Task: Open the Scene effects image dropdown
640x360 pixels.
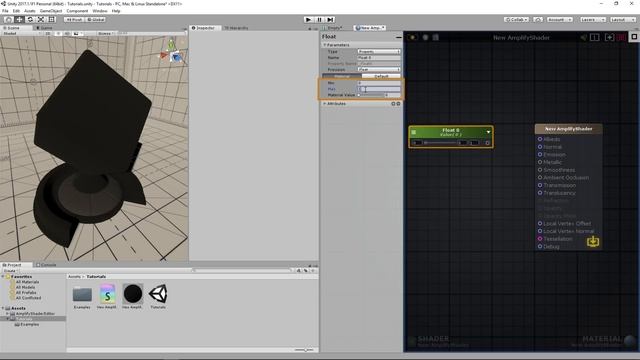Action: pos(78,33)
